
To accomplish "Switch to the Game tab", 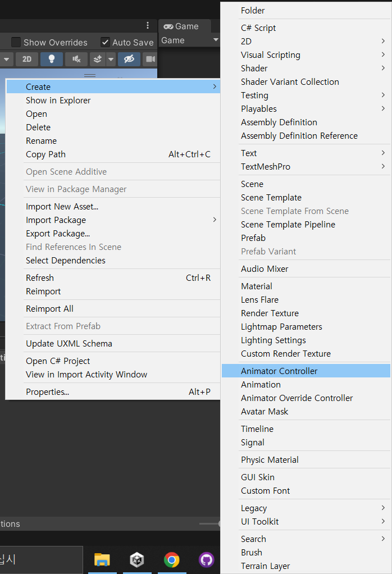I will tap(184, 26).
